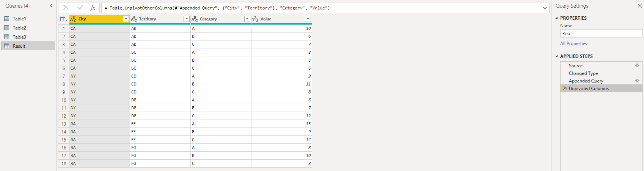
Task: Collapse the Queries pane with the chevron
Action: [x=52, y=6]
